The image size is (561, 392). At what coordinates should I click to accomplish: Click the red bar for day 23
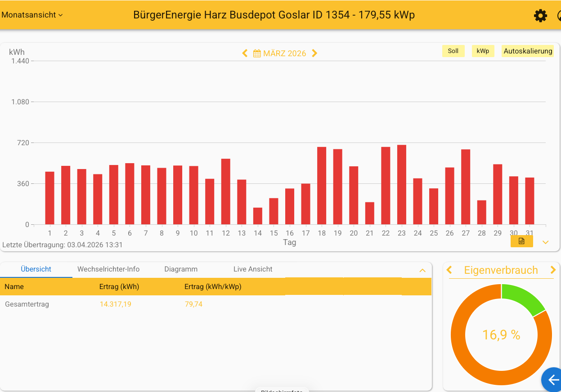(402, 185)
